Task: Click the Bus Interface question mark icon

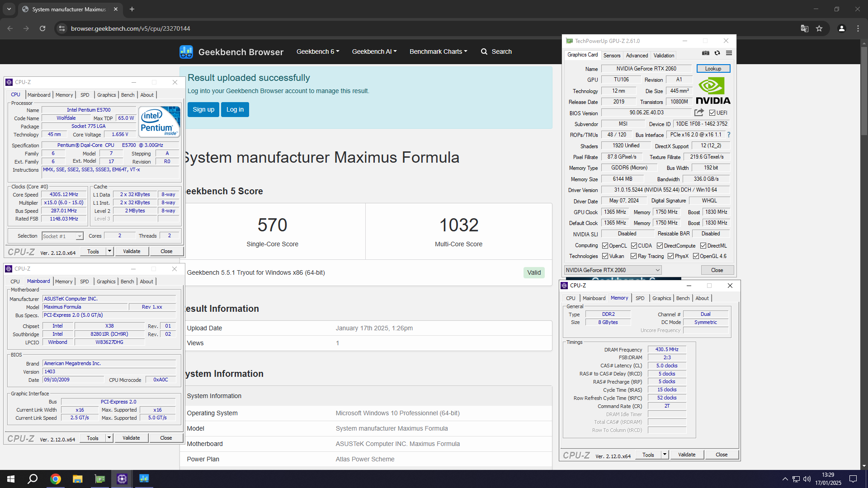Action: [729, 135]
